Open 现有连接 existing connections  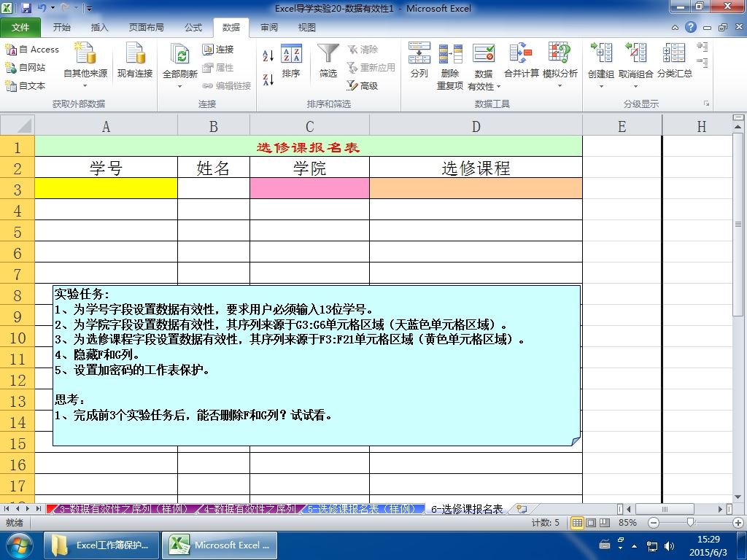pyautogui.click(x=135, y=60)
